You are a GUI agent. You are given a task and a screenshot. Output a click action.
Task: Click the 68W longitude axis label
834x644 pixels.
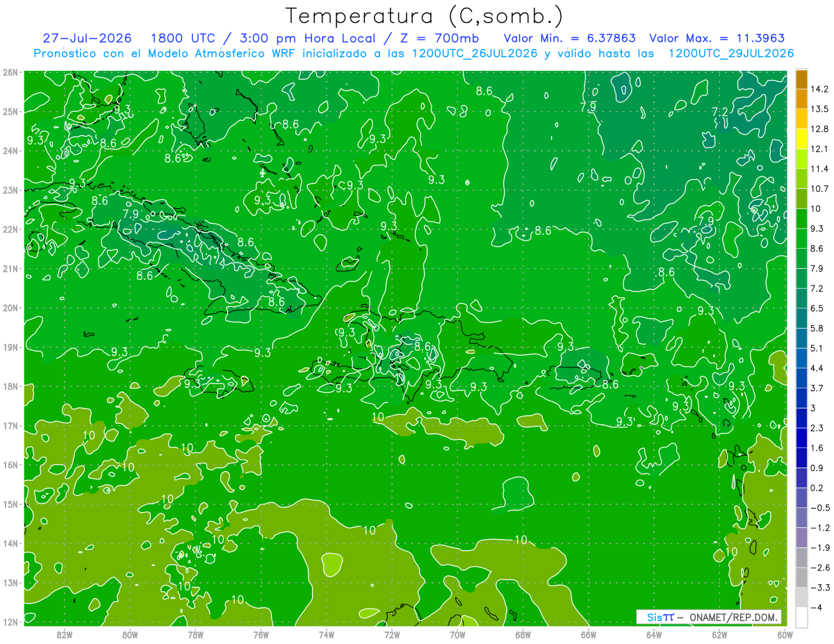click(523, 634)
